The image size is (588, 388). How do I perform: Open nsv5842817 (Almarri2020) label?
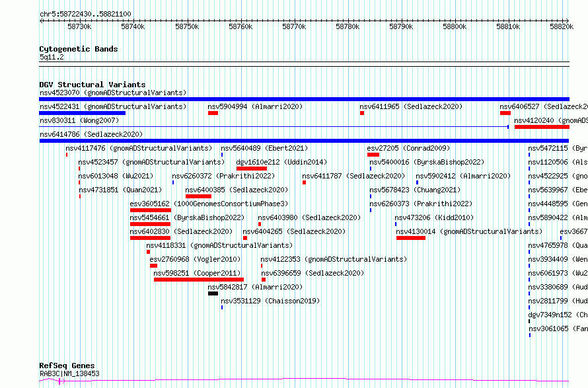pyautogui.click(x=255, y=287)
